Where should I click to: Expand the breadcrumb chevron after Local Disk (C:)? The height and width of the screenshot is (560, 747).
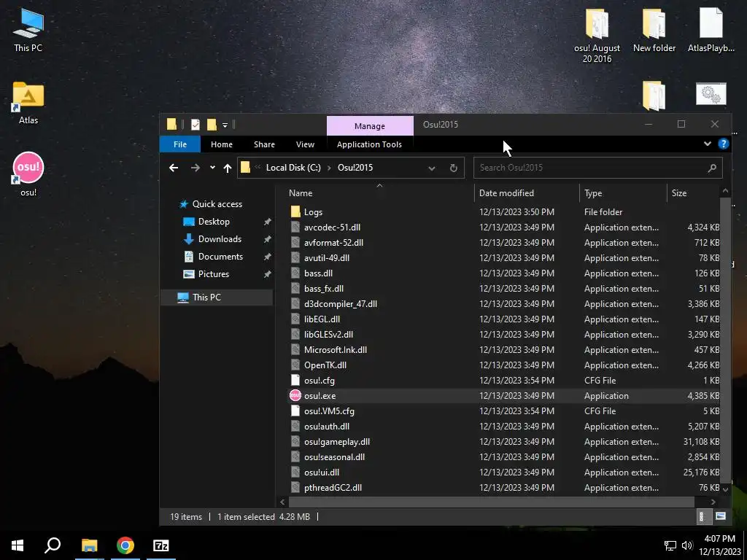[329, 168]
